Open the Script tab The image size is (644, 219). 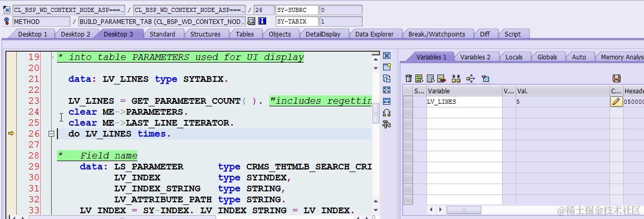click(512, 34)
